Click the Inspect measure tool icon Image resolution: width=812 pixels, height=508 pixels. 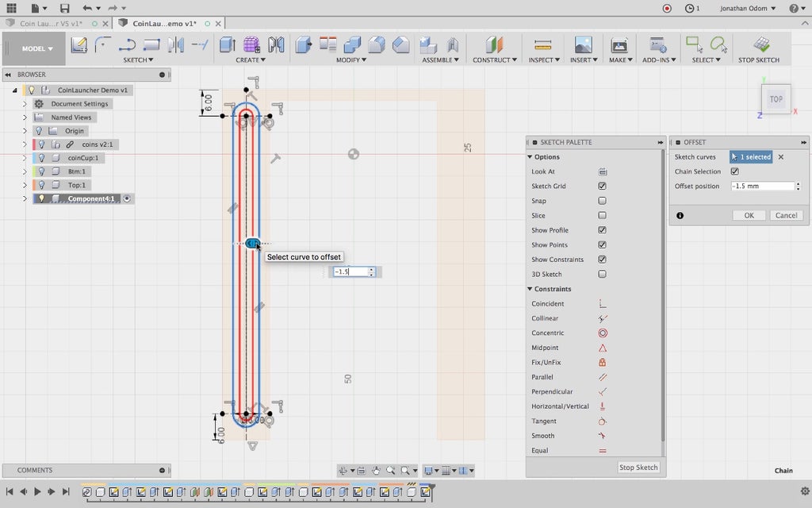[542, 44]
